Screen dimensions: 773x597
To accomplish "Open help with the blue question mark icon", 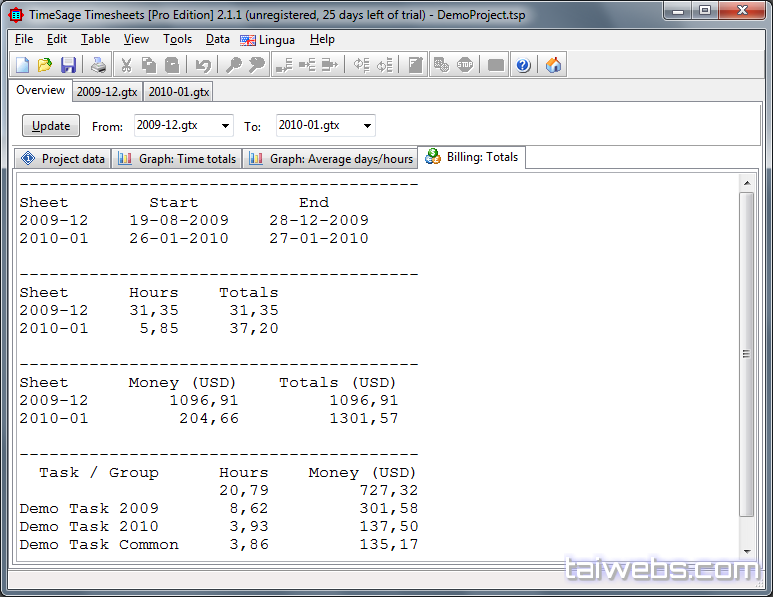I will coord(522,65).
